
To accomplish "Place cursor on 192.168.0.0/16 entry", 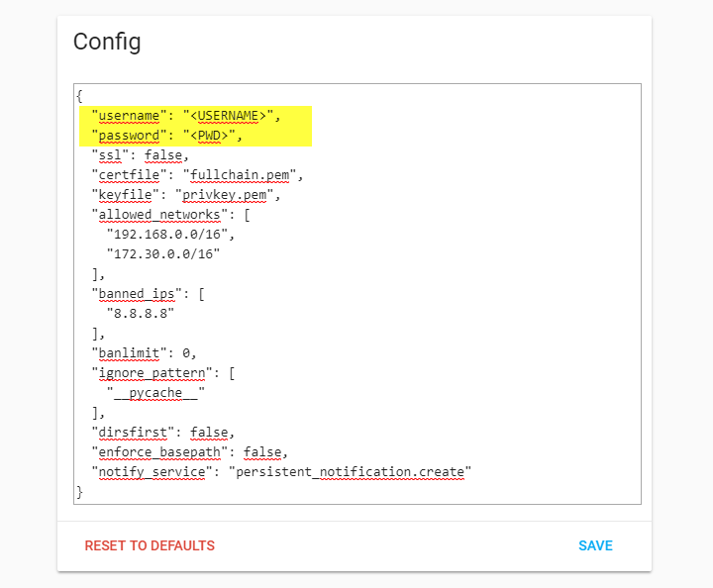I will coord(162,235).
